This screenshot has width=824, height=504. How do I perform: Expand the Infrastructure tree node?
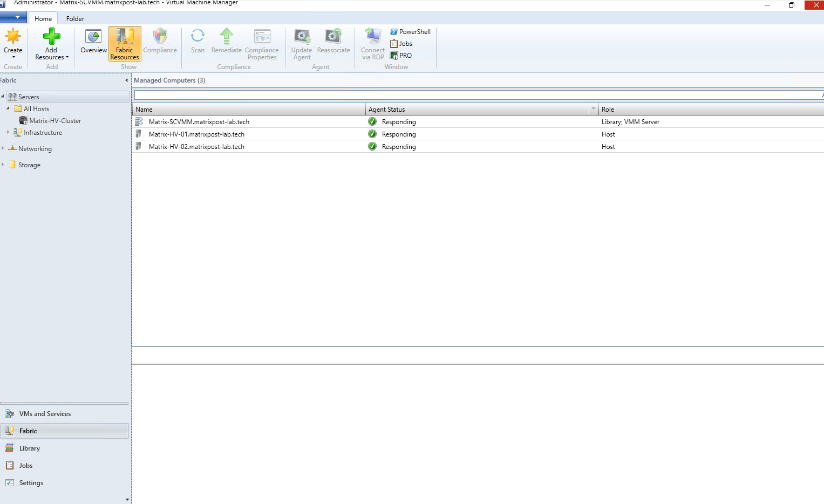[x=8, y=132]
